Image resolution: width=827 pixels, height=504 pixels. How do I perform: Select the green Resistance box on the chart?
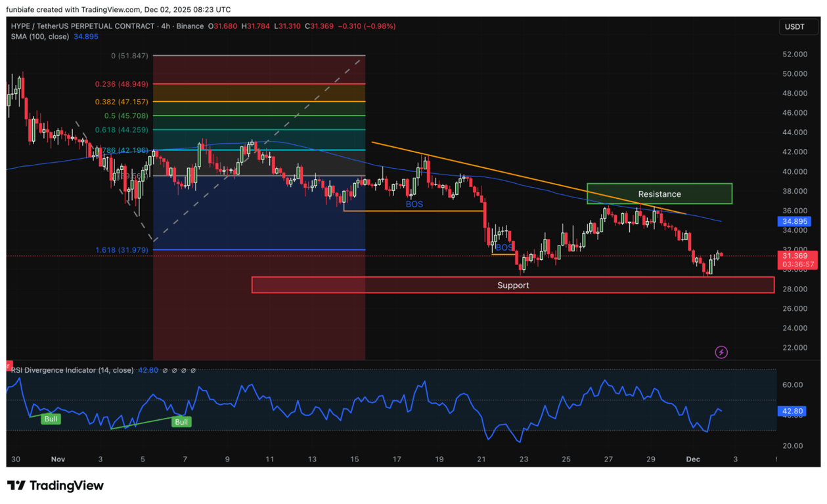tap(659, 194)
